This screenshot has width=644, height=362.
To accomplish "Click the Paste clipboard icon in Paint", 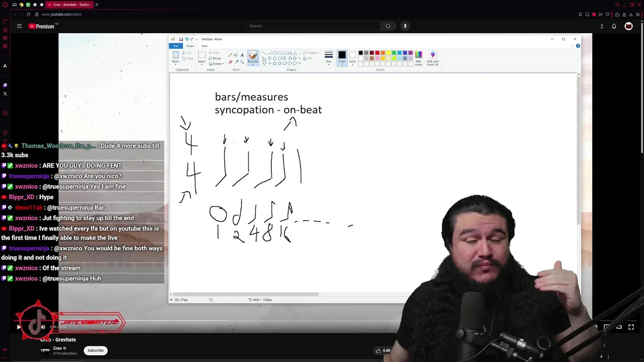I will pos(176,54).
